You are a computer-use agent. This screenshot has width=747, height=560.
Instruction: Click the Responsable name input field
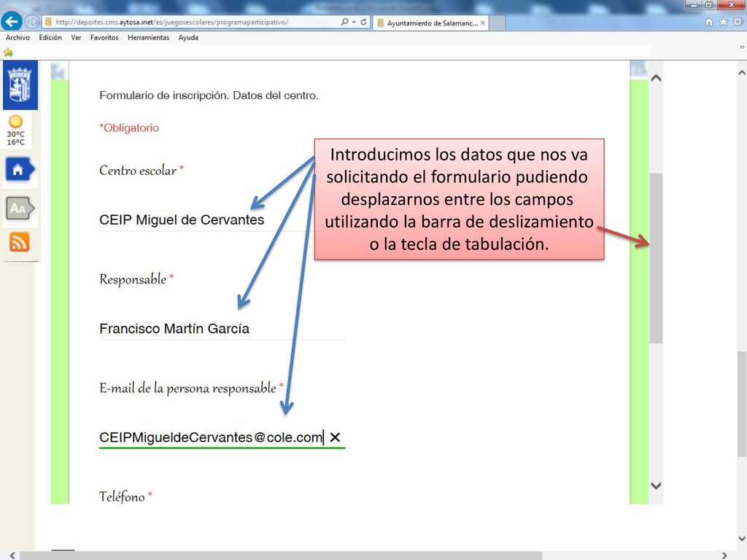point(222,329)
